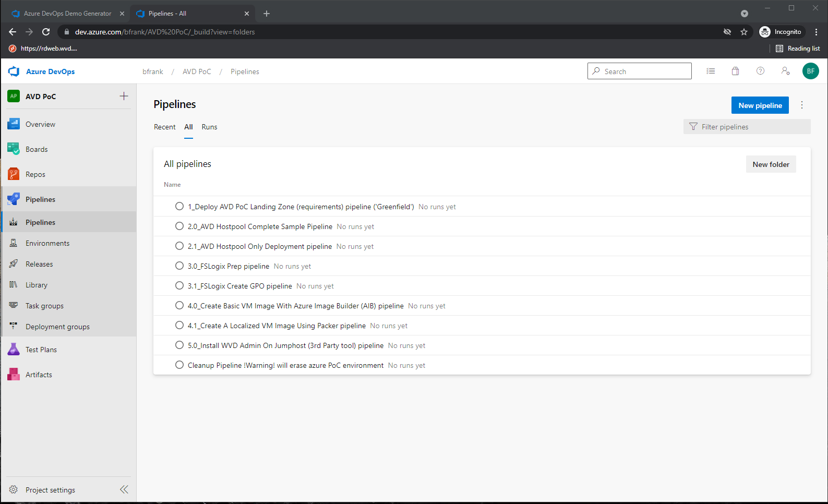This screenshot has width=828, height=504.
Task: Click the DevOps Search box
Action: click(640, 71)
